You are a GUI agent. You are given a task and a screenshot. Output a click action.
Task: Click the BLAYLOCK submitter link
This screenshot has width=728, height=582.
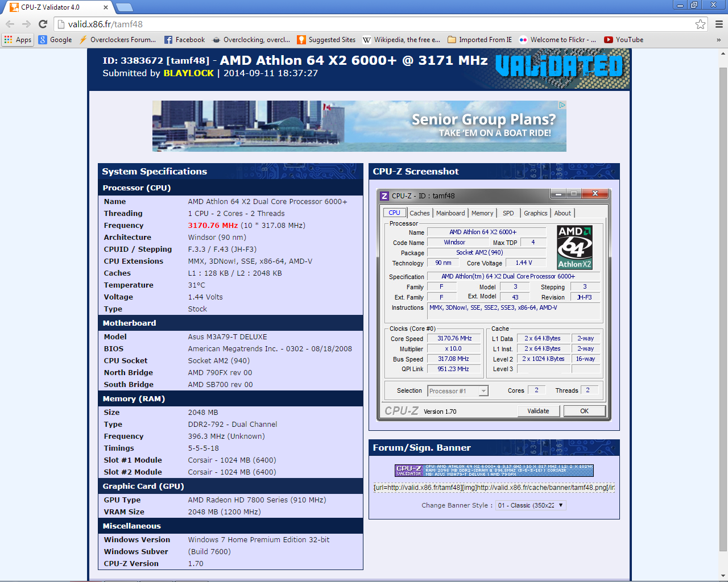click(189, 73)
